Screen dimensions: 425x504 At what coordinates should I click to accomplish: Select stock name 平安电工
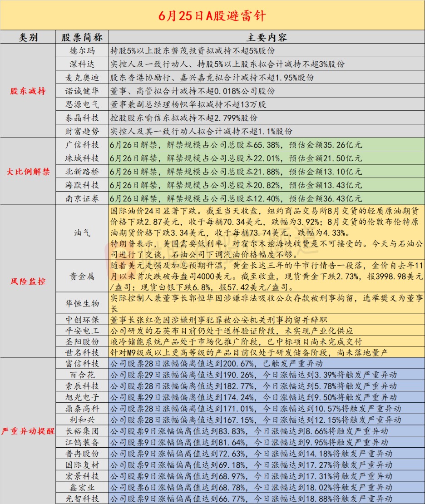click(x=82, y=331)
